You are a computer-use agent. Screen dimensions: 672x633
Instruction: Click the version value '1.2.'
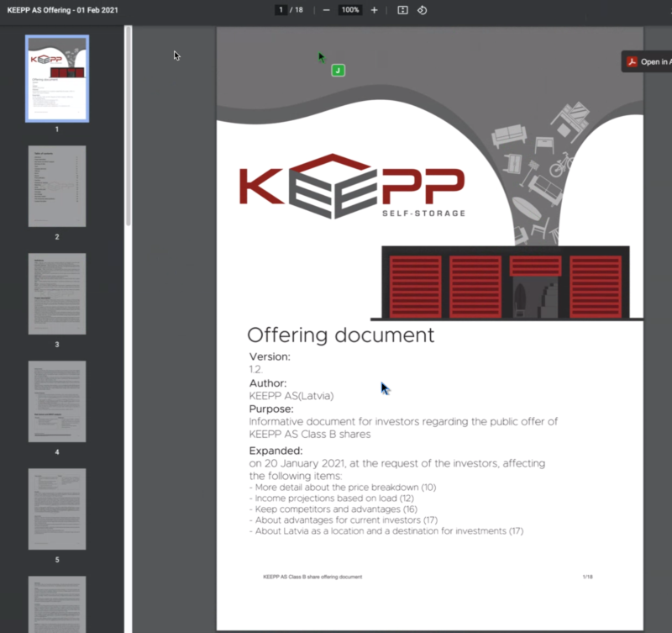coord(256,370)
